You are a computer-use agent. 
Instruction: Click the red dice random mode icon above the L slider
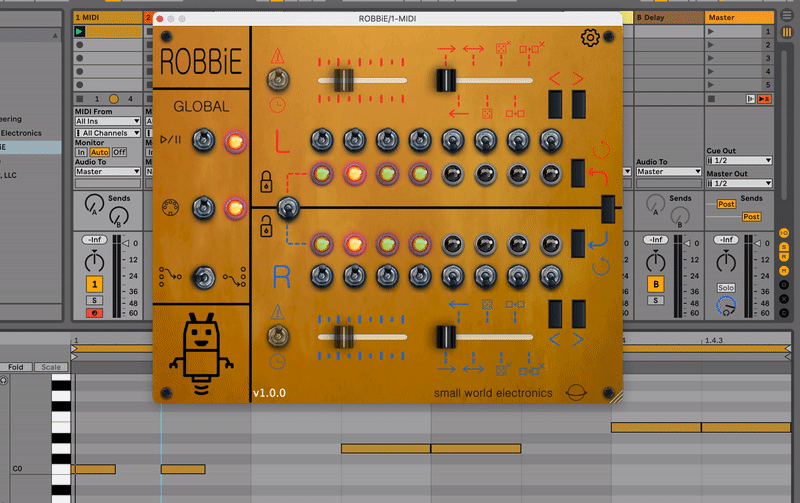click(x=502, y=48)
